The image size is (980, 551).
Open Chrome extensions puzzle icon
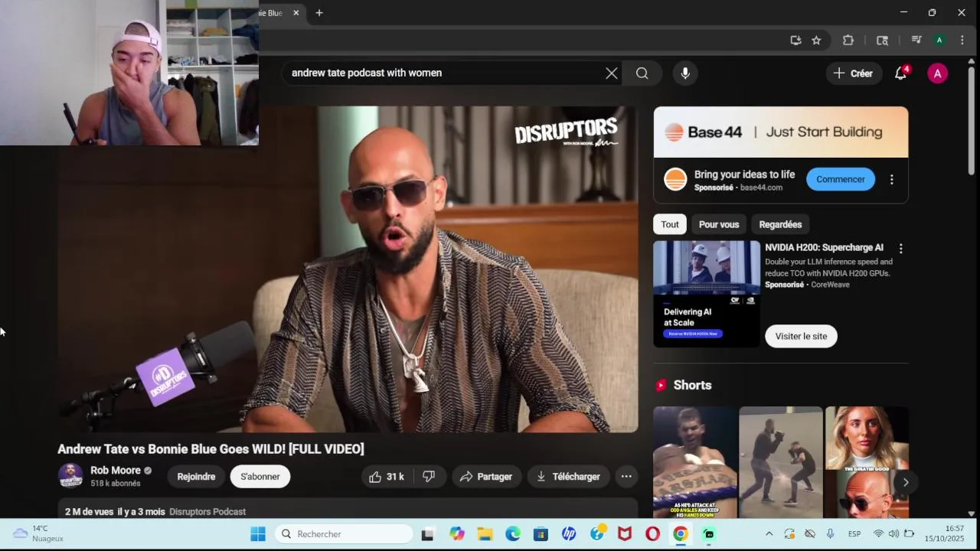(x=848, y=41)
